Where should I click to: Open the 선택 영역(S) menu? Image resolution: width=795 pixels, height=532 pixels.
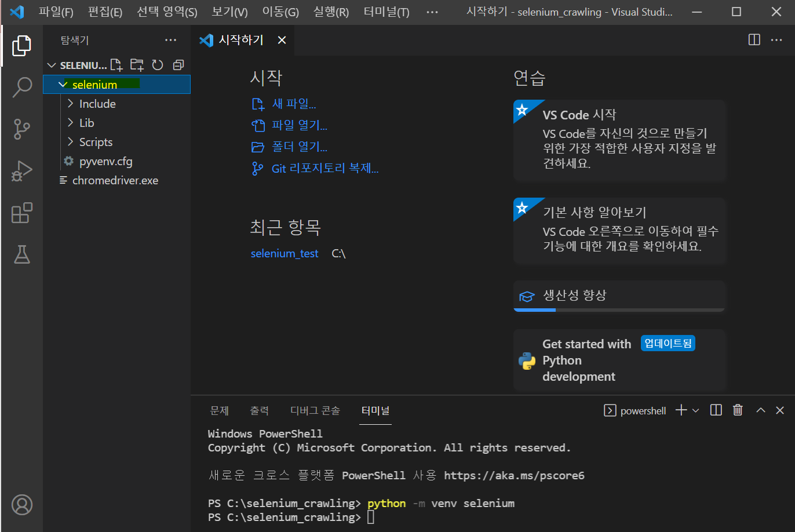(167, 12)
